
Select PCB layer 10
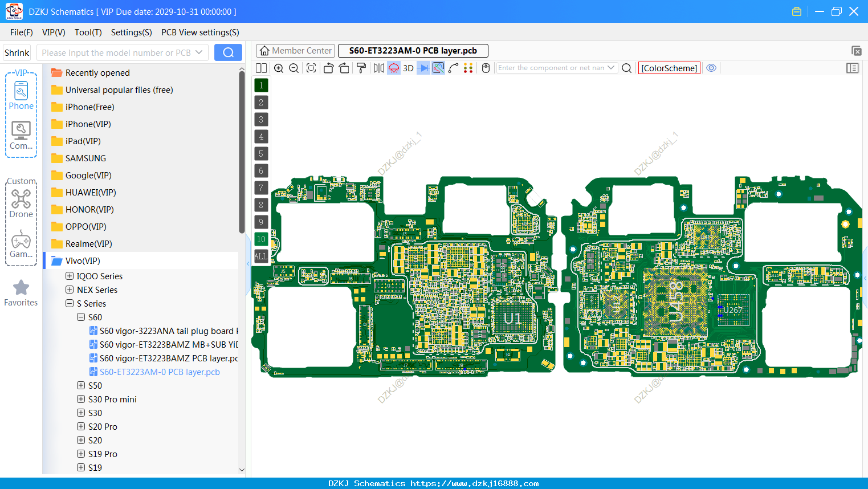(261, 239)
